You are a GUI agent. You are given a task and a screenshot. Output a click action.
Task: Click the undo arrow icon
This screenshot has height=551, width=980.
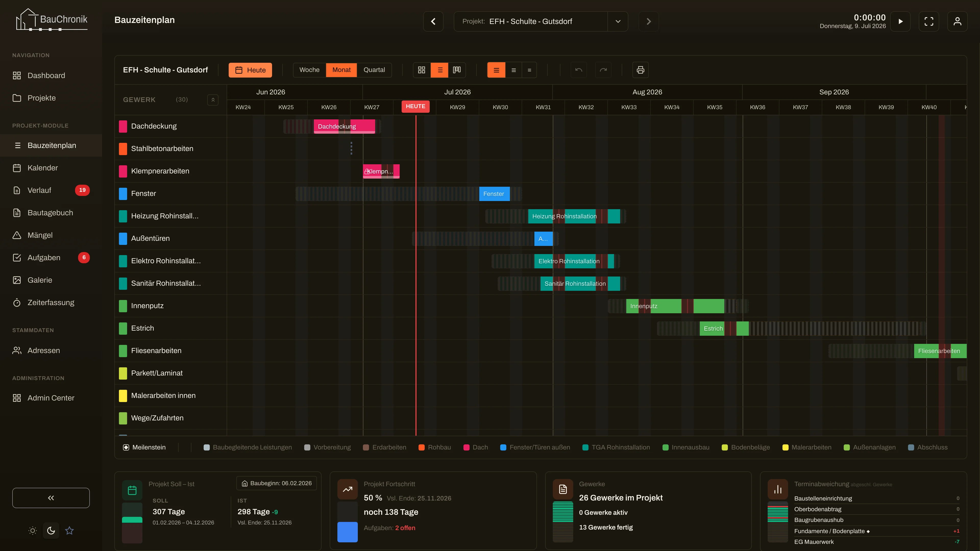pyautogui.click(x=579, y=70)
